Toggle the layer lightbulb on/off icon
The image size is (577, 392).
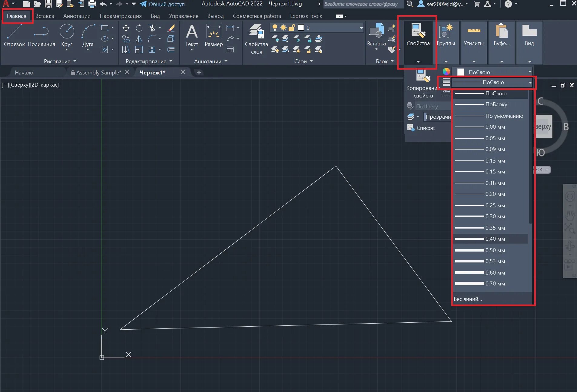click(x=275, y=28)
